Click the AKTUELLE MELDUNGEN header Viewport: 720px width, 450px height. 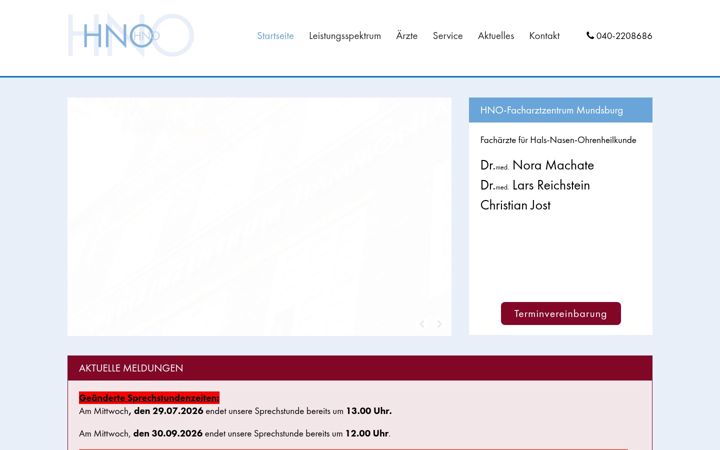pyautogui.click(x=360, y=368)
